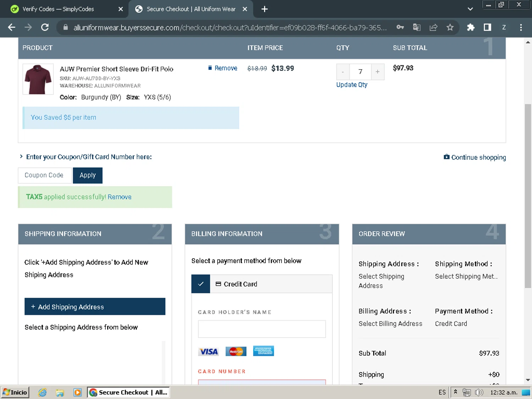Viewport: 532px width, 399px height.
Task: Bookmark this page with the star
Action: tap(450, 27)
